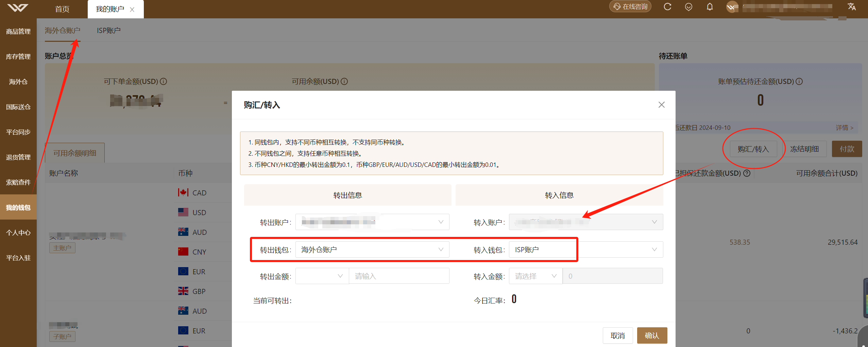
Task: Expand the 转入账户 dropdown
Action: pos(586,222)
